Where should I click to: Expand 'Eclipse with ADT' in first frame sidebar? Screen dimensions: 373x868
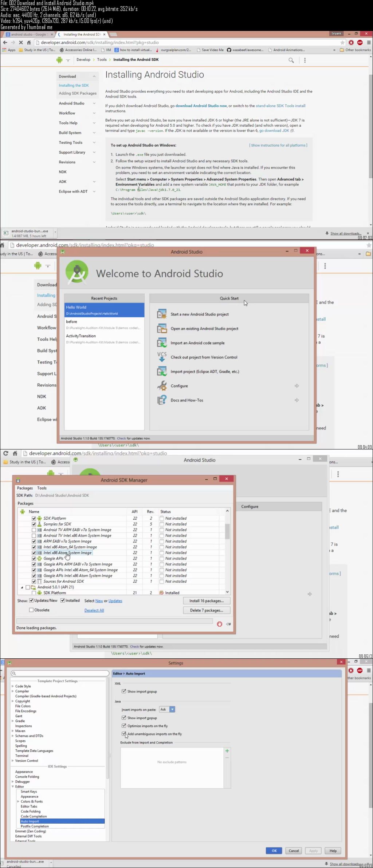pos(94,191)
